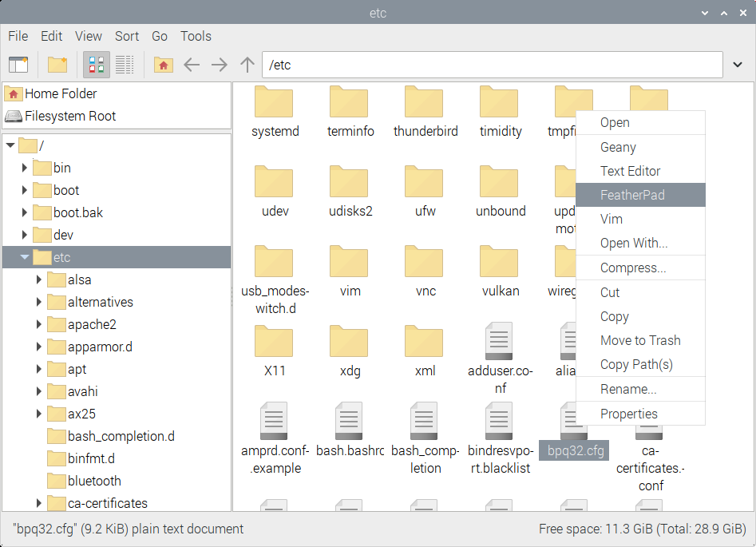
Task: Go up one directory level
Action: (x=246, y=65)
